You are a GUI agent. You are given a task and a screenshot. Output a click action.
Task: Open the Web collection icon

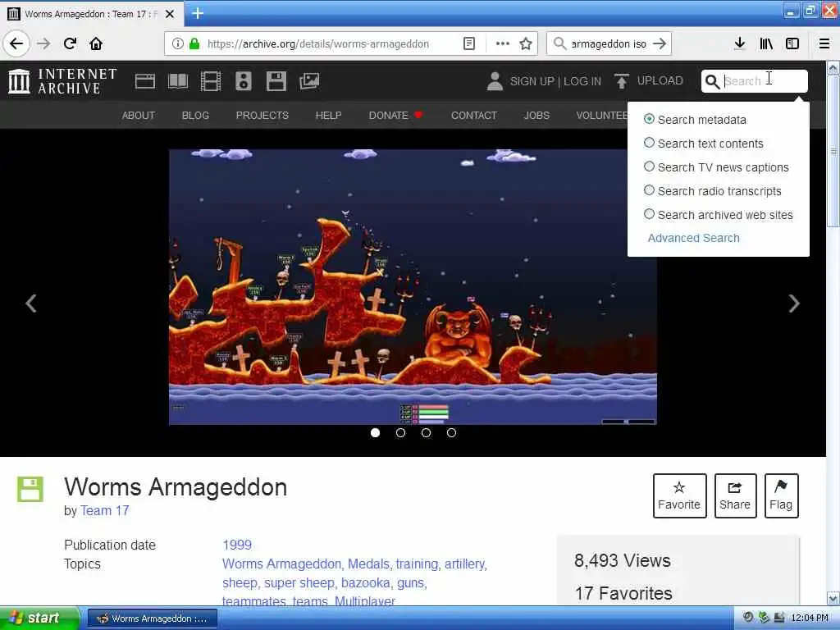click(145, 81)
